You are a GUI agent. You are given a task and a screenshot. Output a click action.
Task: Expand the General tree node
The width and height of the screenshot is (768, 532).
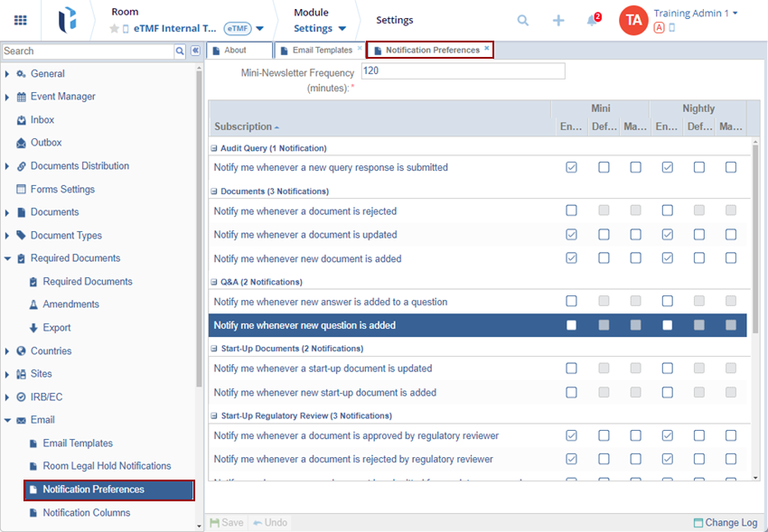8,74
